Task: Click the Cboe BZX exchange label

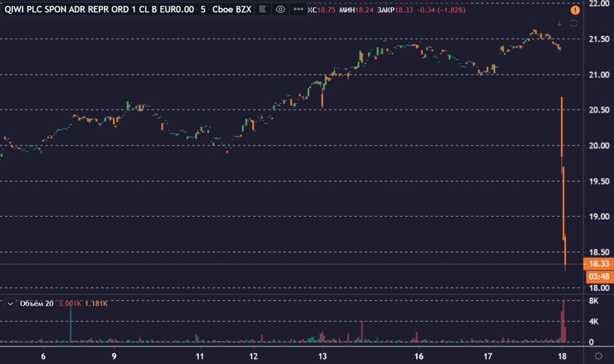Action: click(232, 9)
